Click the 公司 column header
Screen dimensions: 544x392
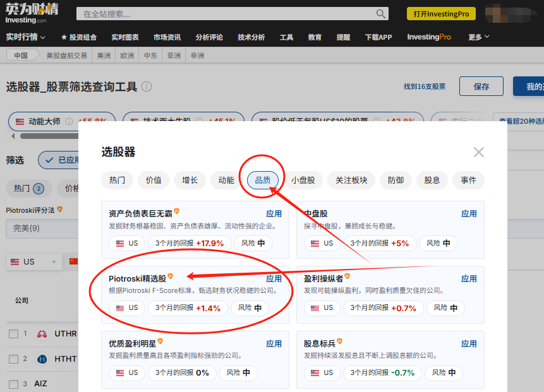pyautogui.click(x=21, y=300)
